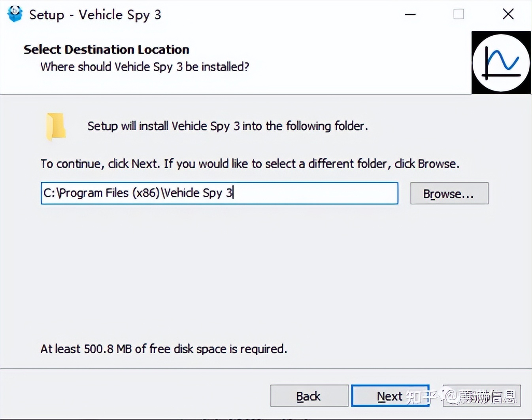This screenshot has width=532, height=420.
Task: Click the instruction text about clicking Next
Action: (x=249, y=163)
